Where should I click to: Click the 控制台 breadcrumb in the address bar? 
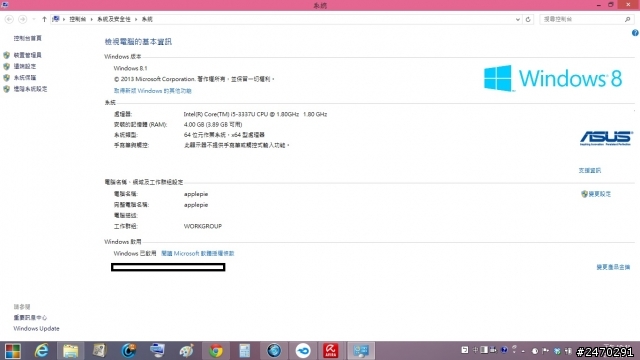(x=78, y=19)
